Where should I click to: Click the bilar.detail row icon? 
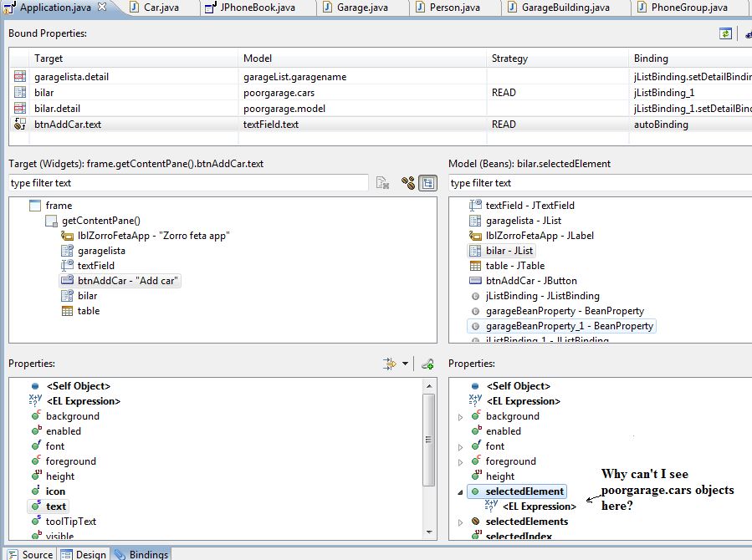click(x=20, y=109)
